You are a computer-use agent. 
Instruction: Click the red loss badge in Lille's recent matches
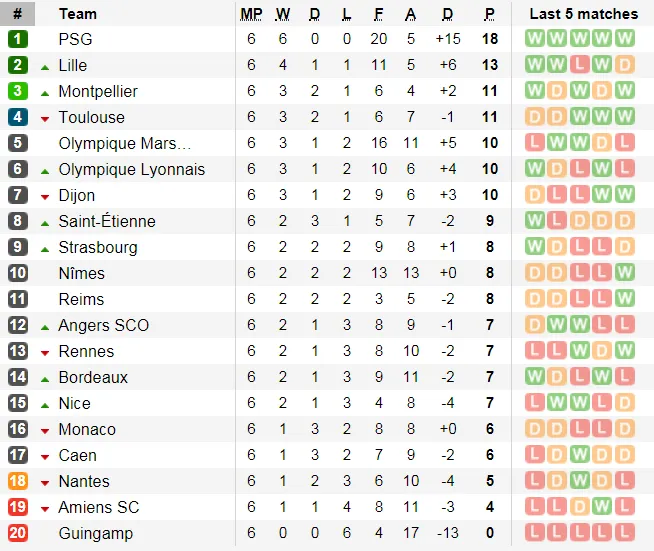580,65
